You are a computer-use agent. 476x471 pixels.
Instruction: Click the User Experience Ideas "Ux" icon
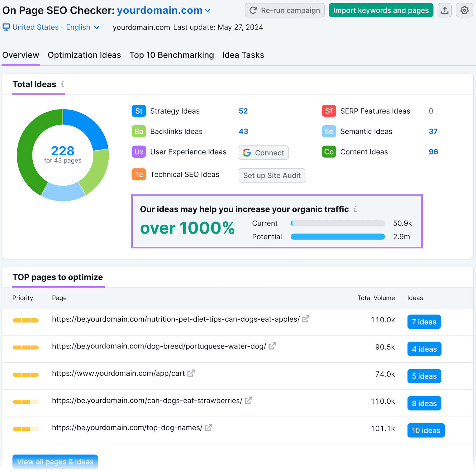[x=139, y=152]
